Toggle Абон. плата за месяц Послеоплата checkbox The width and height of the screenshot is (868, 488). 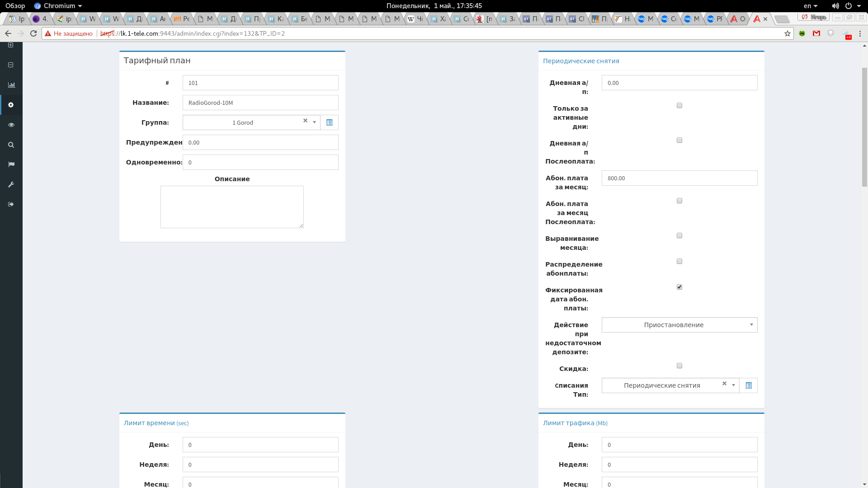679,201
